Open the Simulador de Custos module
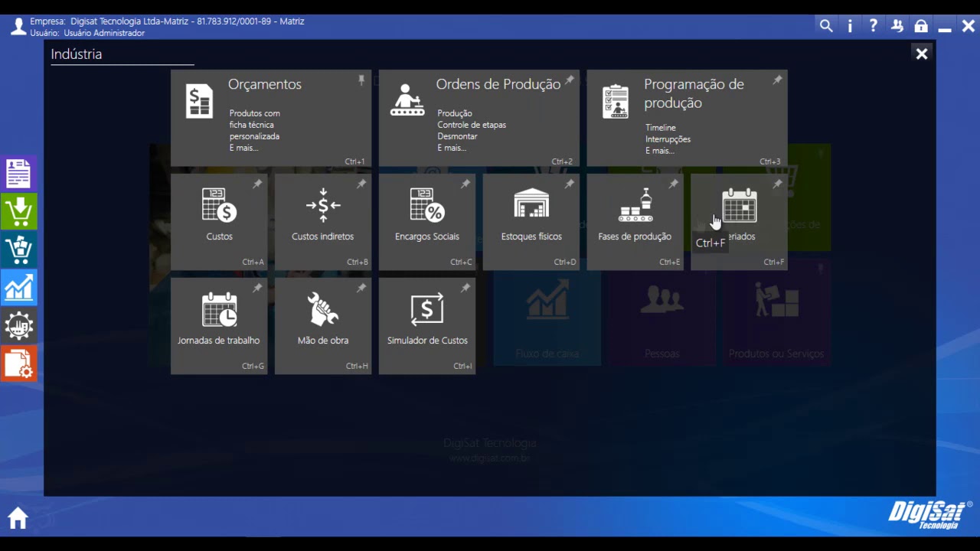This screenshot has height=551, width=980. 427,326
